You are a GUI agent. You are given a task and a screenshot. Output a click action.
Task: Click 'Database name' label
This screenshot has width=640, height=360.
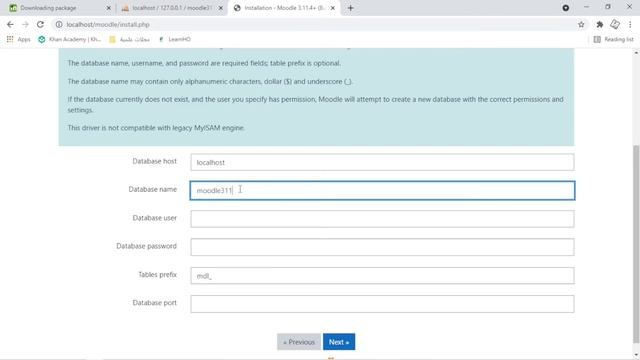(153, 189)
